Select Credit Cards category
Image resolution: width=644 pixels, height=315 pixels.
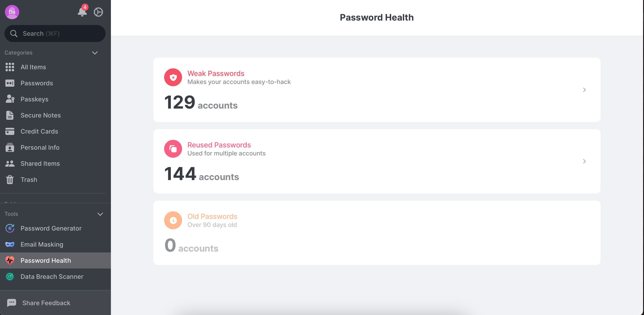[39, 131]
